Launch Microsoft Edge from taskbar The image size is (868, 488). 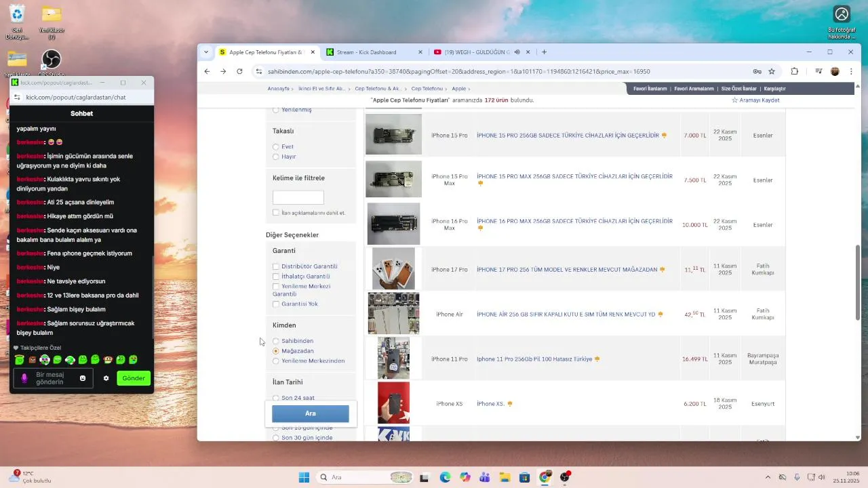(445, 477)
